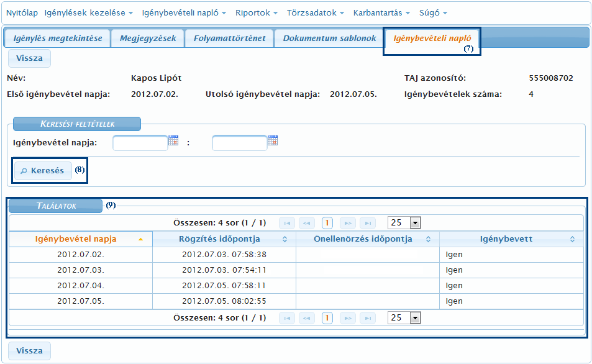The width and height of the screenshot is (592, 364).
Task: Click Találatok panel header
Action: 56,206
